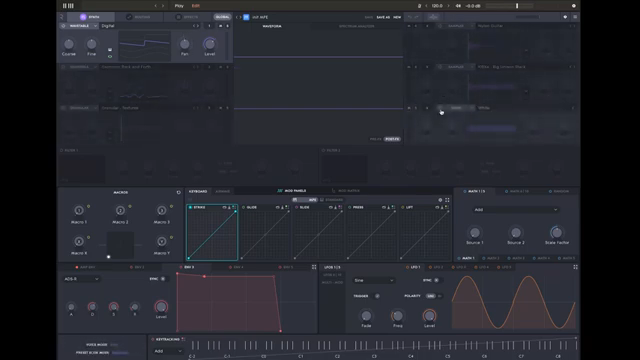Click the macros reset icon
Screen dimensions: 640x360
[x=178, y=192]
